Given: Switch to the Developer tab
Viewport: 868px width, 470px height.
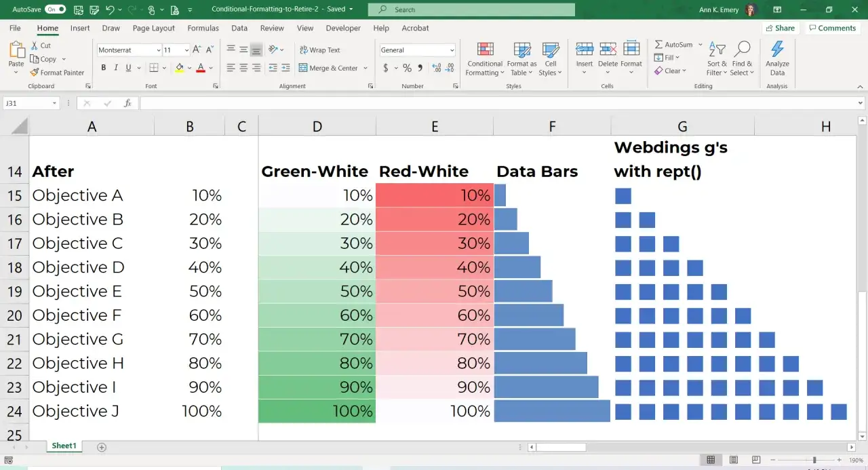Looking at the screenshot, I should coord(343,28).
